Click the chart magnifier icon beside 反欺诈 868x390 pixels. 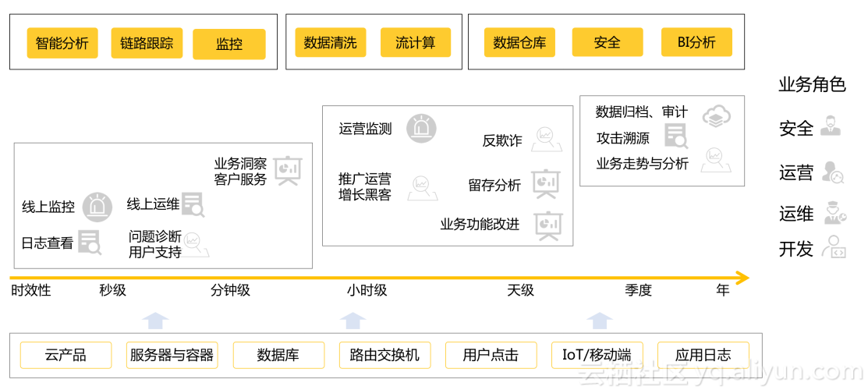(x=547, y=139)
